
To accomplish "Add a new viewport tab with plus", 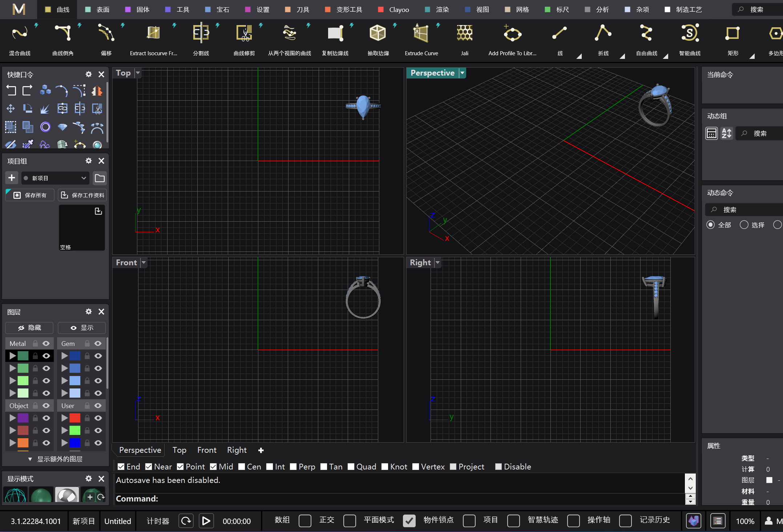I will (261, 450).
